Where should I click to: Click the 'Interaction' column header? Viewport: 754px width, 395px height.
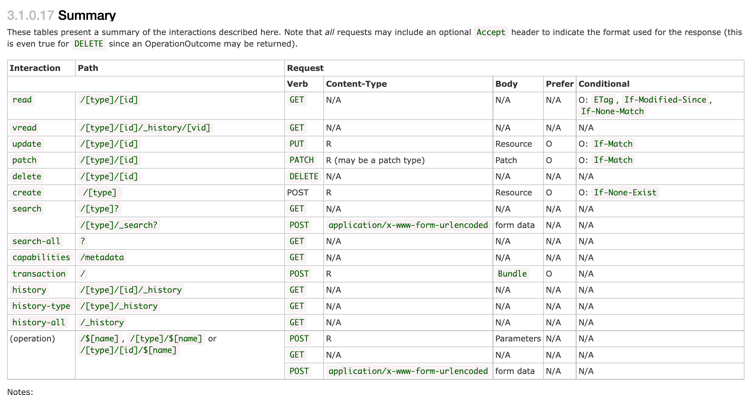[x=35, y=68]
